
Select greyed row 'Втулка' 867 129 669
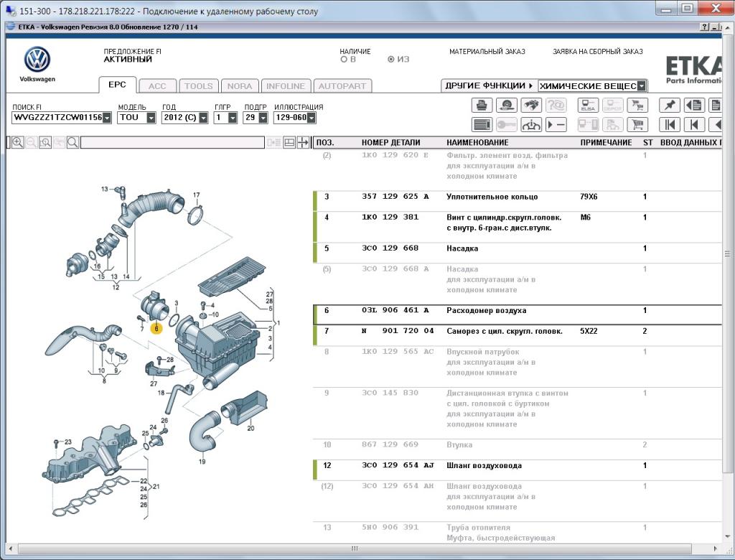point(518,449)
